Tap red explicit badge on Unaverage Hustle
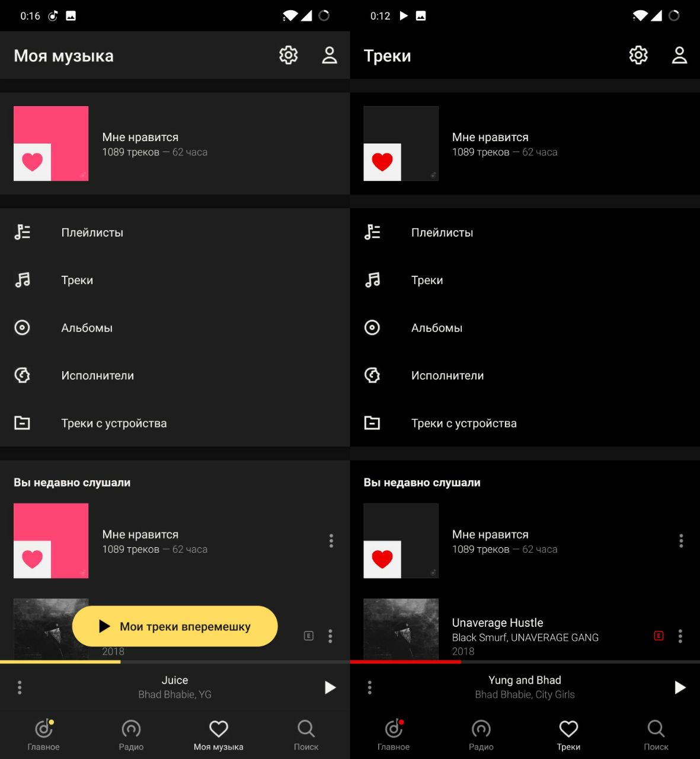Screen dimensions: 700x759 659,636
